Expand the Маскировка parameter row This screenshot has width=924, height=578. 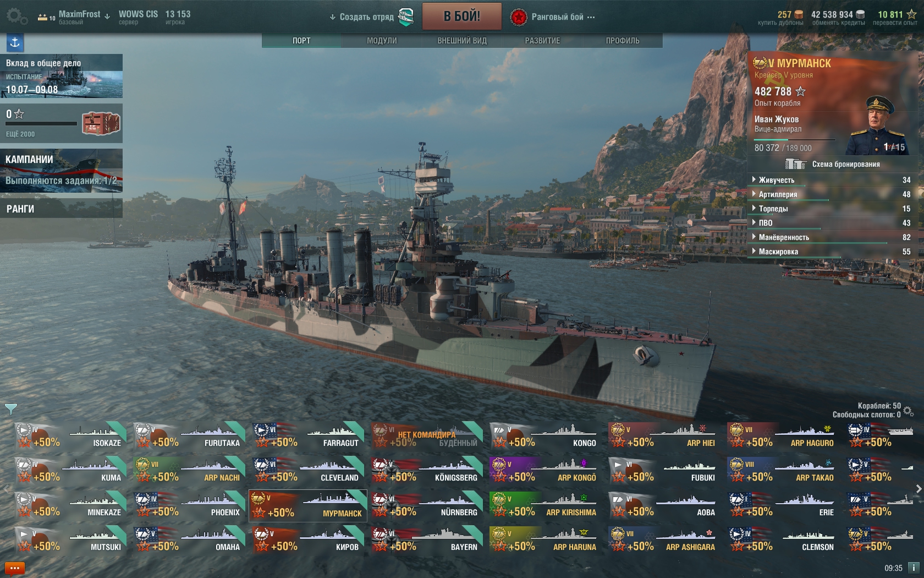[832, 252]
